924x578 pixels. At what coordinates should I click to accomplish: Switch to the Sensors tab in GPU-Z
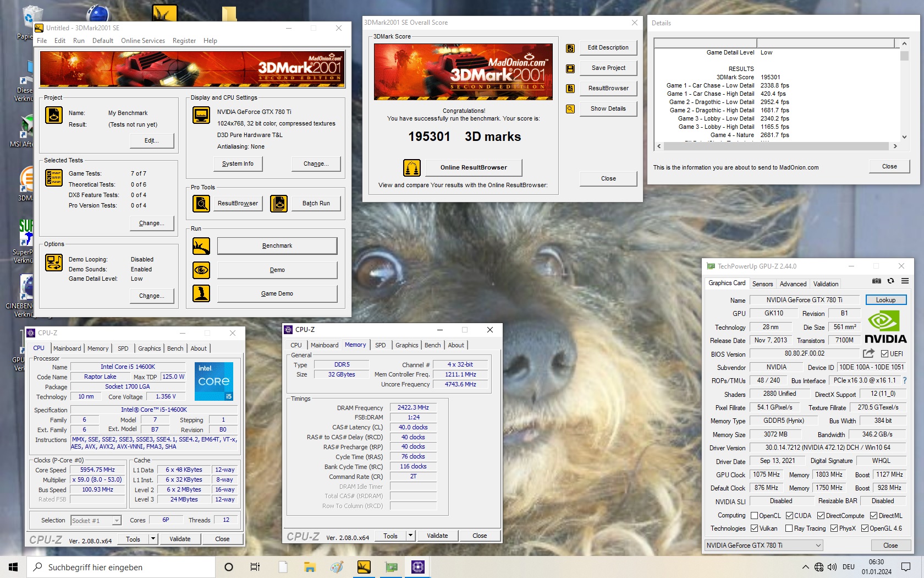762,284
